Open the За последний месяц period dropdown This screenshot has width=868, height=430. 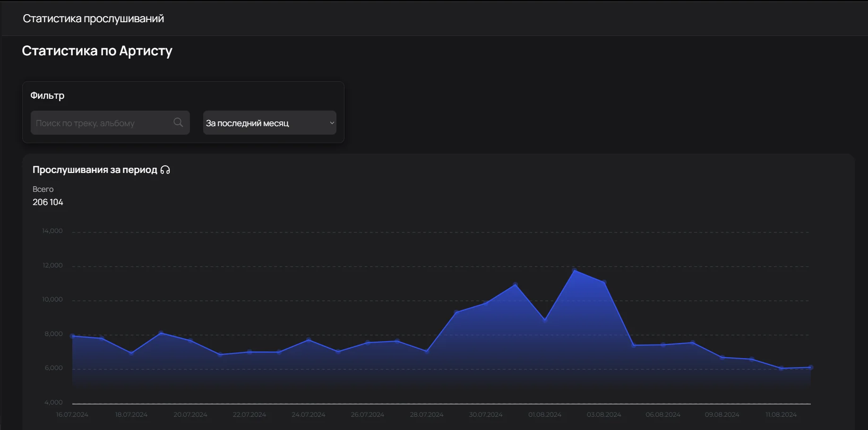[x=269, y=123]
